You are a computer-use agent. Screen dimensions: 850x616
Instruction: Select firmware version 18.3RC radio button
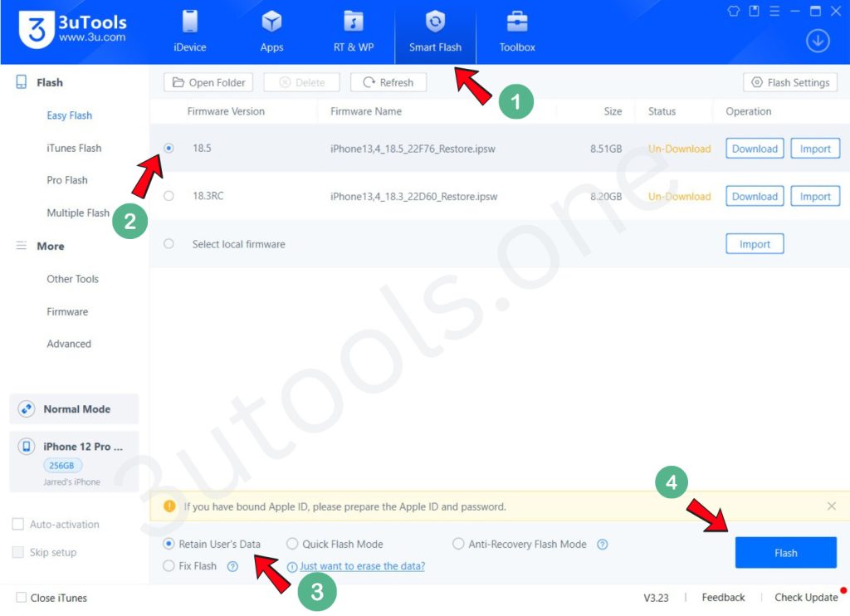point(169,196)
